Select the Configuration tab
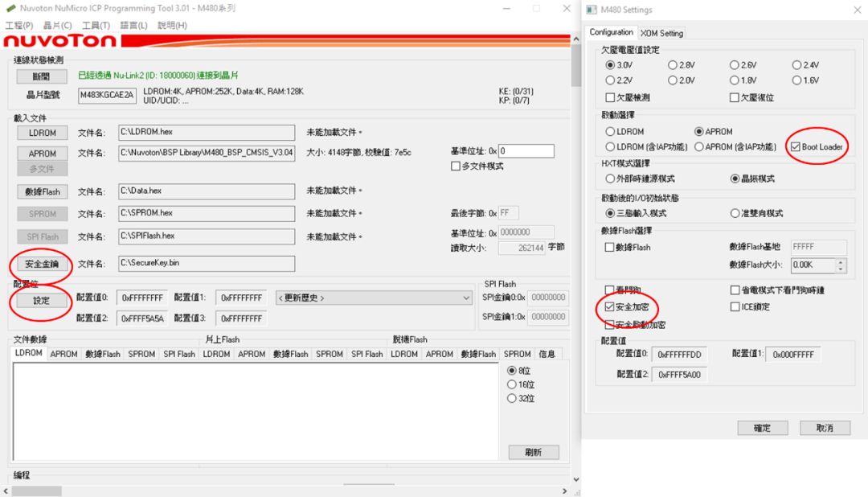 point(611,32)
